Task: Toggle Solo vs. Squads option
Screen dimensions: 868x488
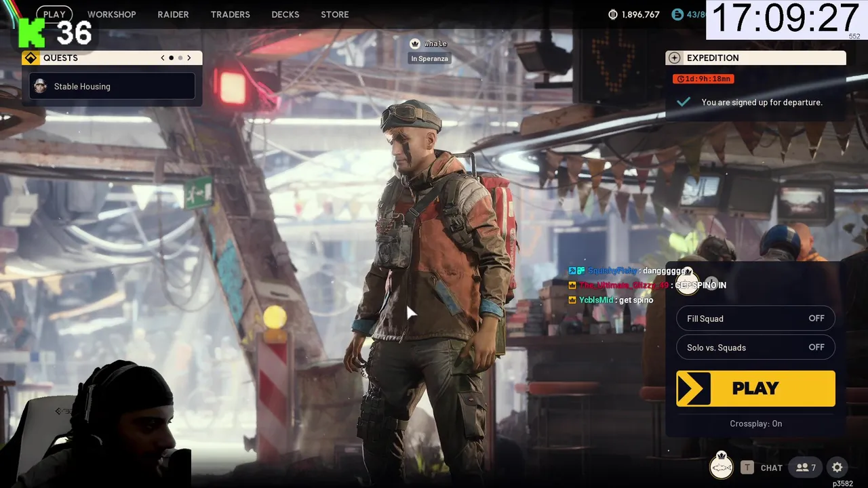Action: tap(755, 347)
